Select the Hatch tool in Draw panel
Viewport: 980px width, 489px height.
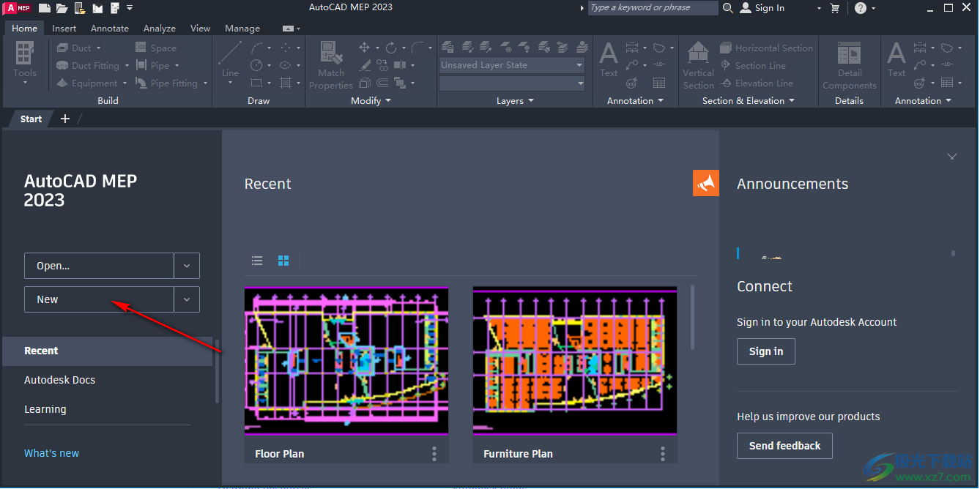coord(285,83)
